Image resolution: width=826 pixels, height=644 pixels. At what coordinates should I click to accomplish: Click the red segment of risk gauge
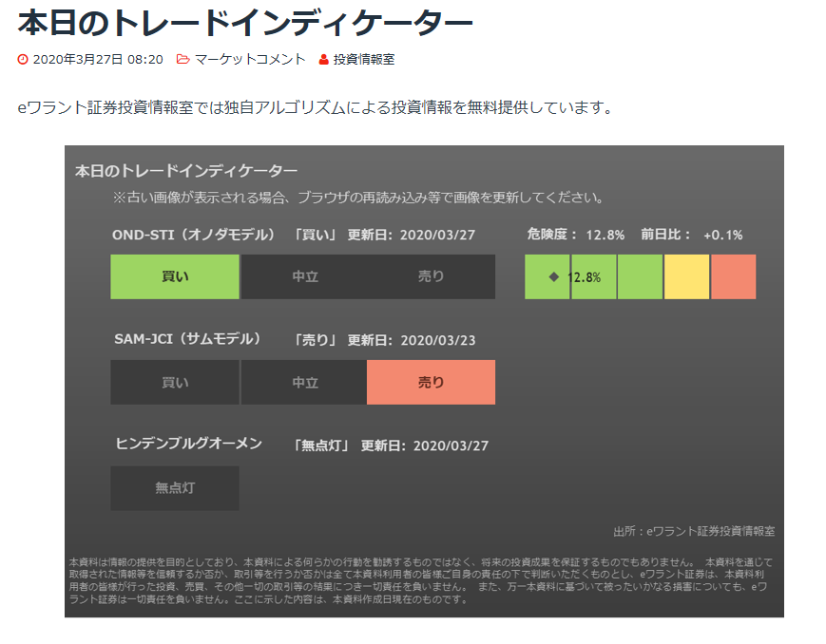pos(733,277)
